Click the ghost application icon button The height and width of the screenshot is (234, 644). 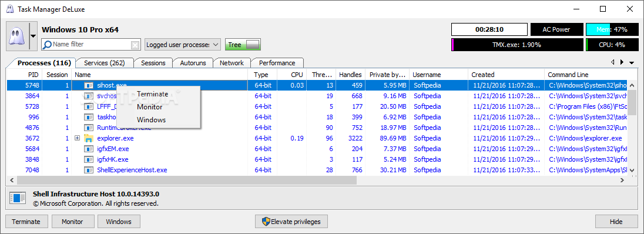pyautogui.click(x=17, y=36)
